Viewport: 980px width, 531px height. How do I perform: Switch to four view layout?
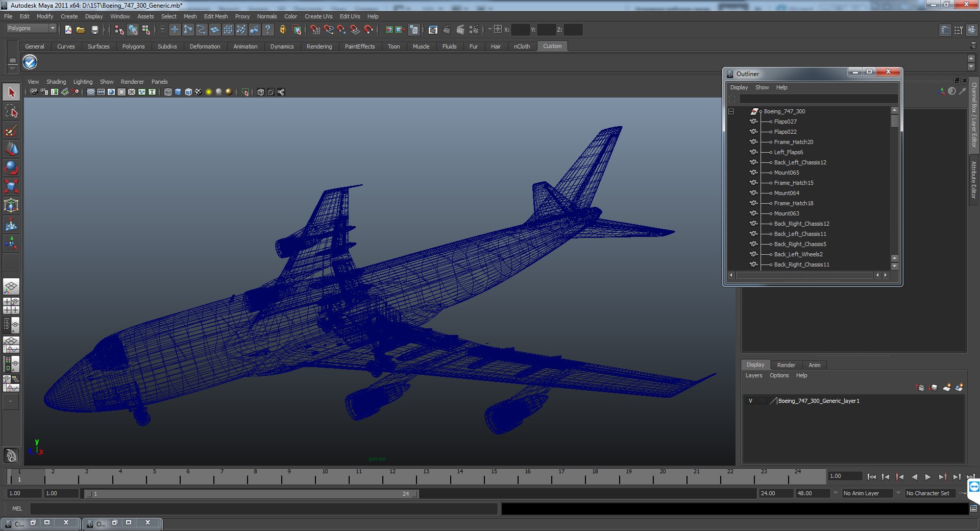[x=11, y=306]
